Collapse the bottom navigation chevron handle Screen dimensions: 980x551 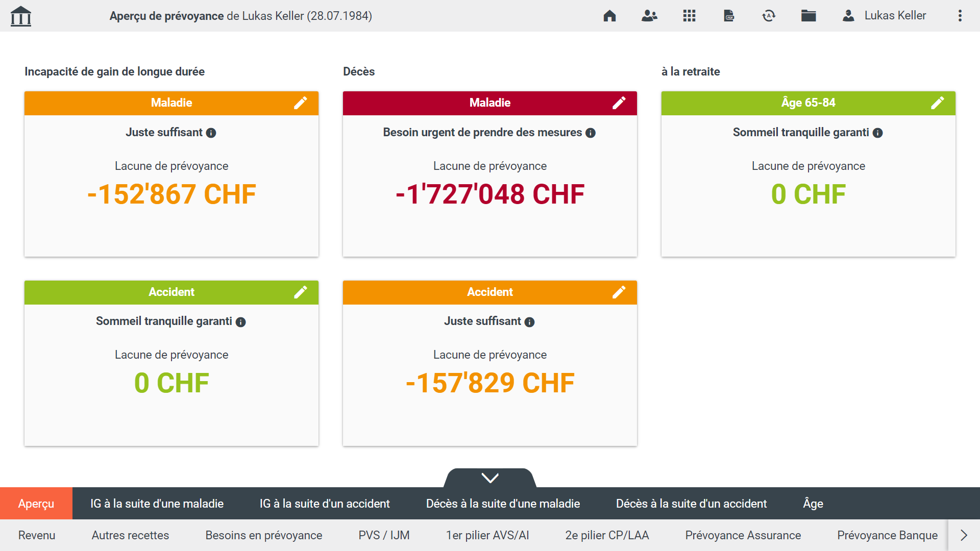[490, 478]
